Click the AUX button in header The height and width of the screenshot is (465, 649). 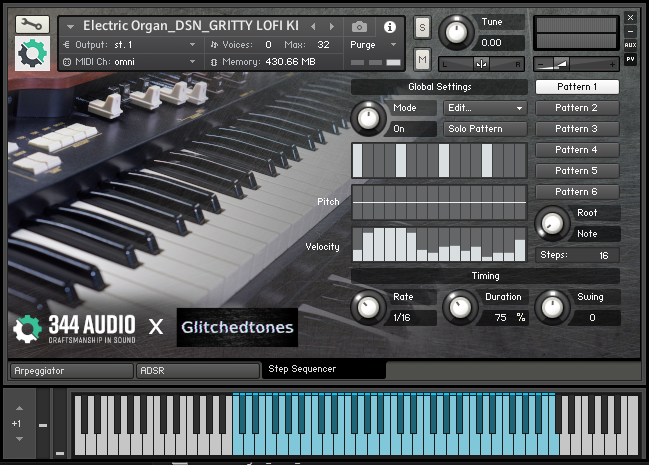(629, 45)
